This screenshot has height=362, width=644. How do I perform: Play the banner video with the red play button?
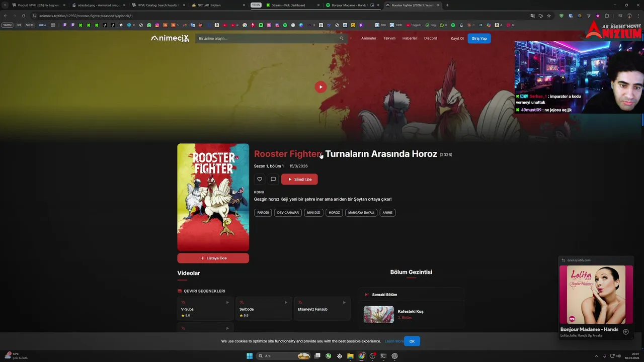tap(320, 87)
